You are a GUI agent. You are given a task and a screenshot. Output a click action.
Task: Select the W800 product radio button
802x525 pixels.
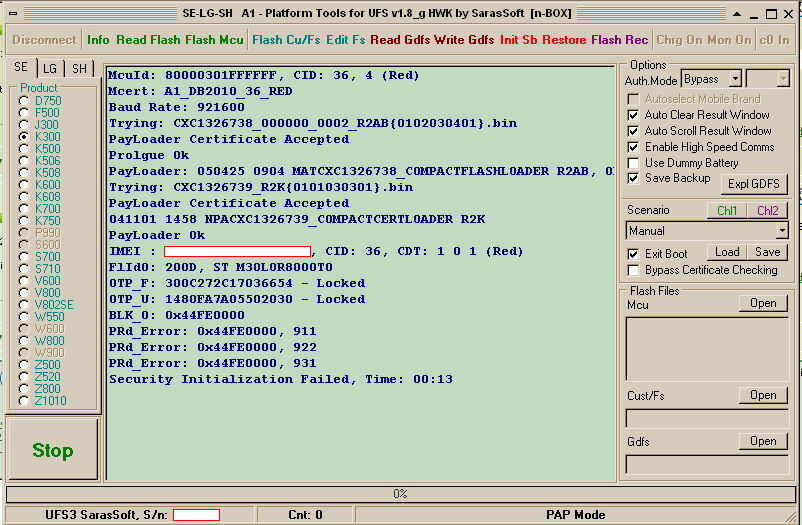pos(24,341)
